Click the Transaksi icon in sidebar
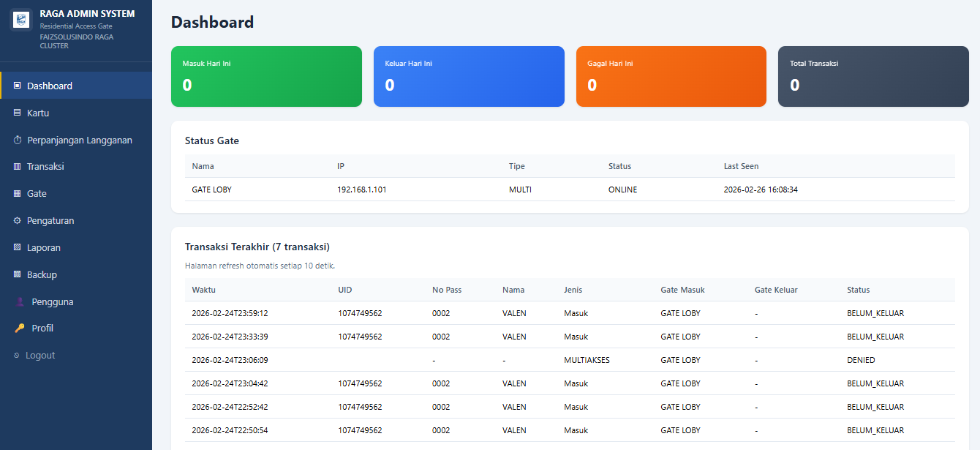Viewport: 980px width, 450px height. [18, 167]
